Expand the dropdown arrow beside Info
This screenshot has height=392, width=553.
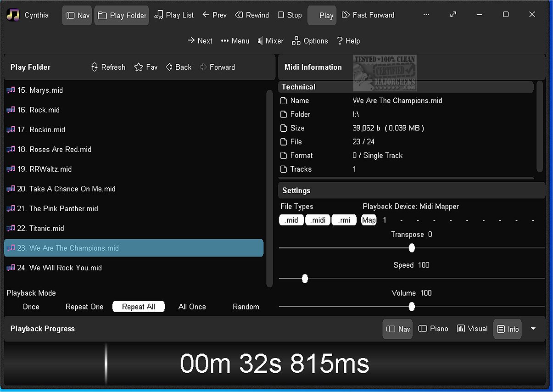point(533,329)
